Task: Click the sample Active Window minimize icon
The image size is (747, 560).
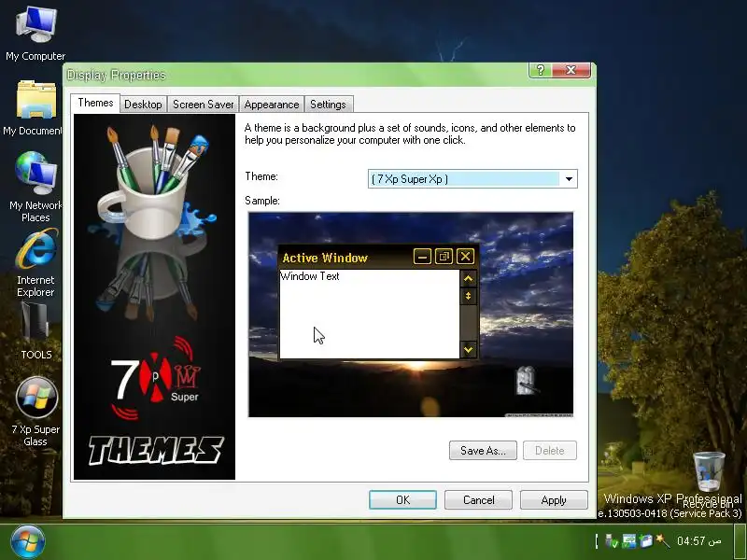Action: tap(422, 258)
